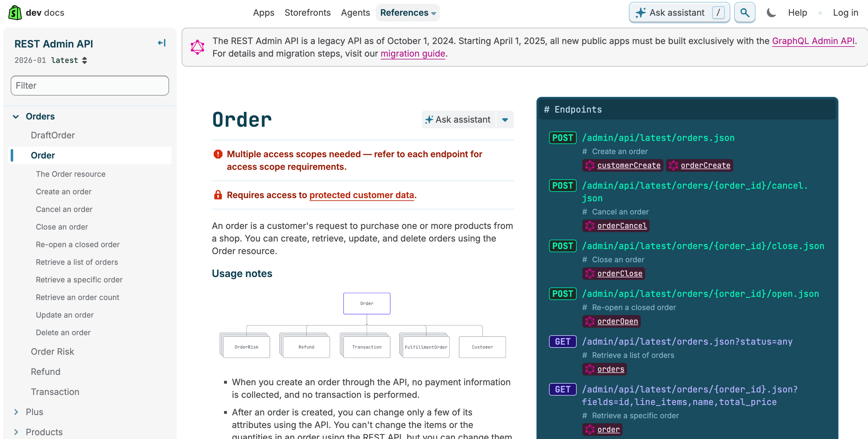Collapse sidebar with the arrow icon

162,43
